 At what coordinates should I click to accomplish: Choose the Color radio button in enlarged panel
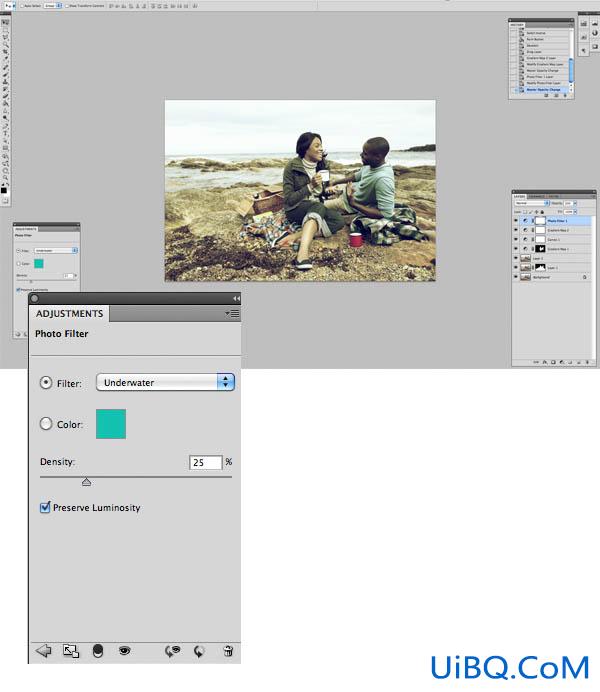click(x=46, y=424)
